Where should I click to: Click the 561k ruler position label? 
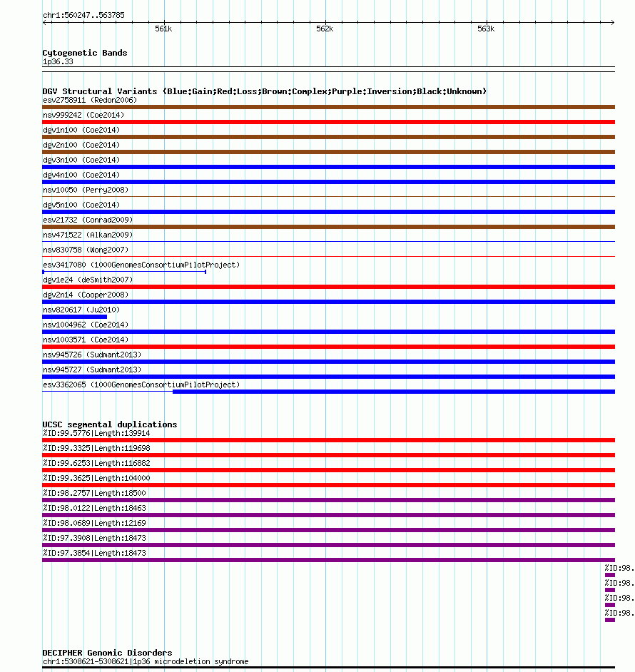[x=163, y=29]
